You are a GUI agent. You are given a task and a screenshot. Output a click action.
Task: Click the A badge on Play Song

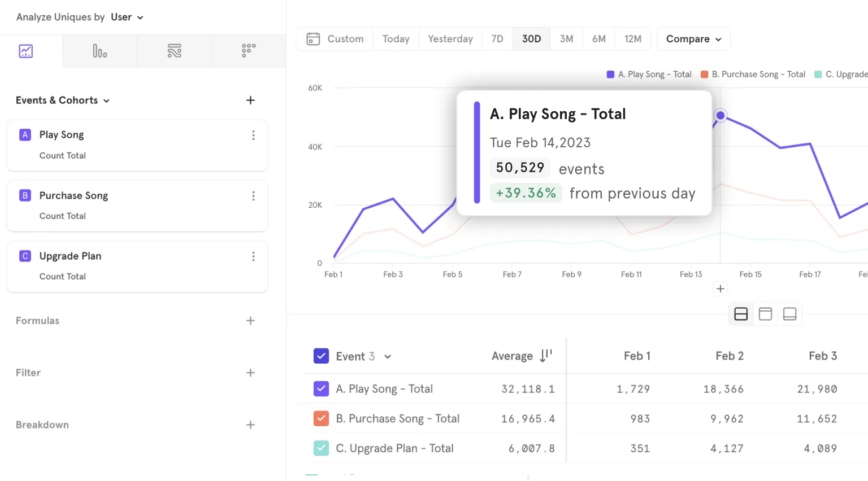[25, 135]
